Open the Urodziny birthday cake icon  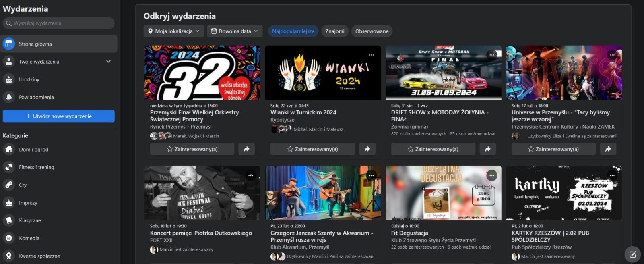click(9, 79)
